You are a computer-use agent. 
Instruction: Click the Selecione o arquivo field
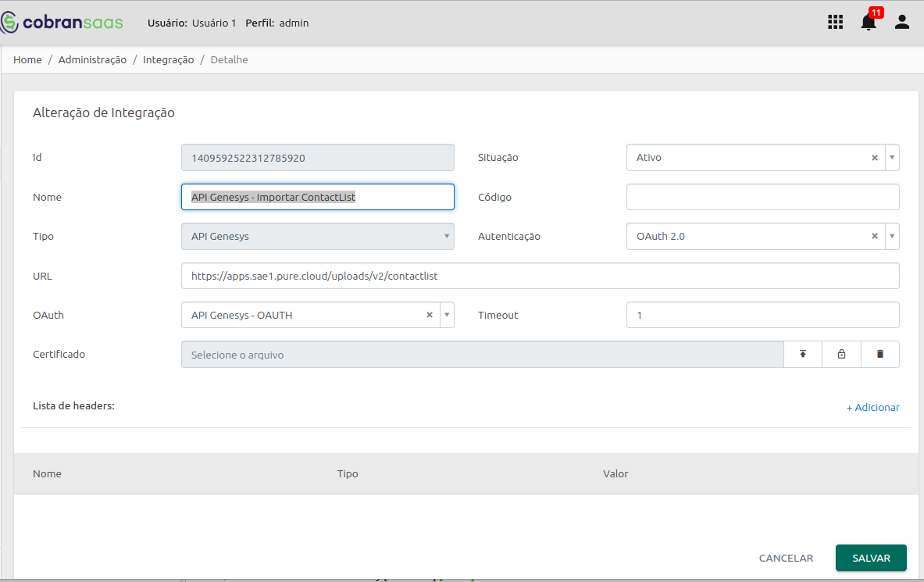[x=482, y=355]
